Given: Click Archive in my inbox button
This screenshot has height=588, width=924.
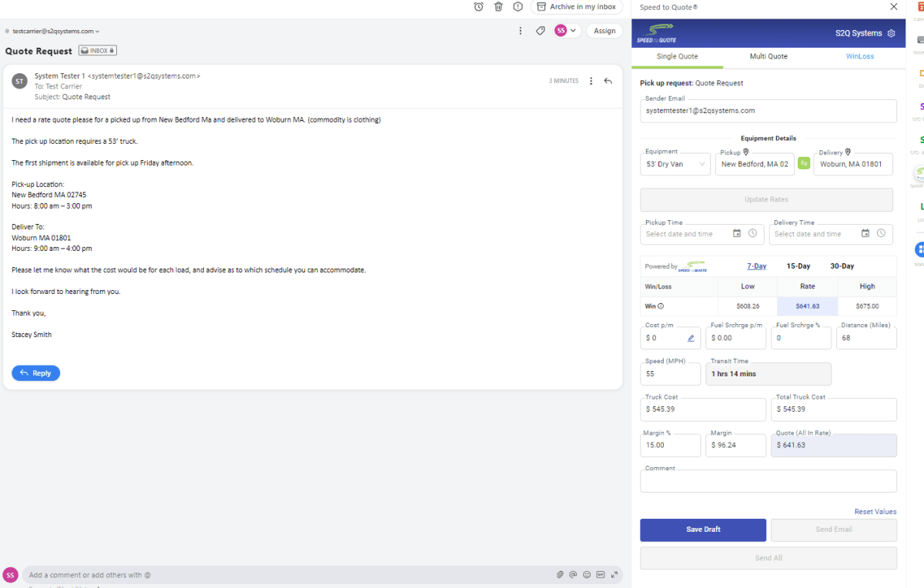Looking at the screenshot, I should pyautogui.click(x=577, y=7).
